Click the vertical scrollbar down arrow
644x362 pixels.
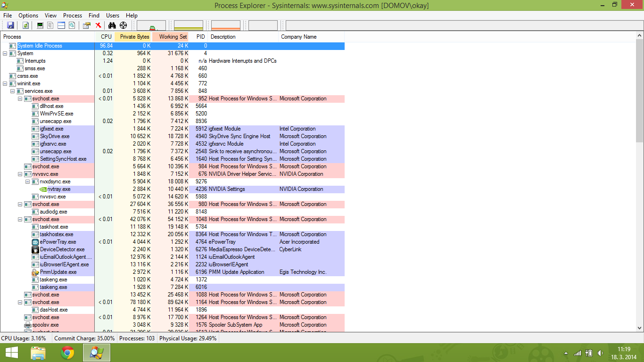coord(640,328)
